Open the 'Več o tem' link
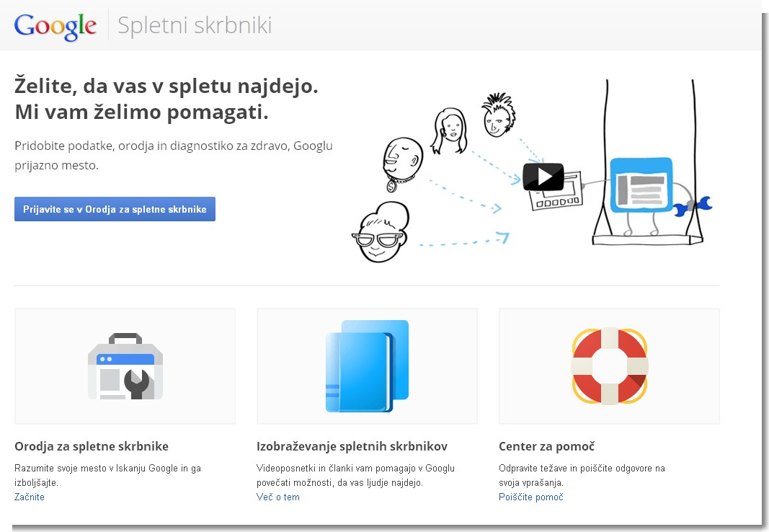 point(277,497)
